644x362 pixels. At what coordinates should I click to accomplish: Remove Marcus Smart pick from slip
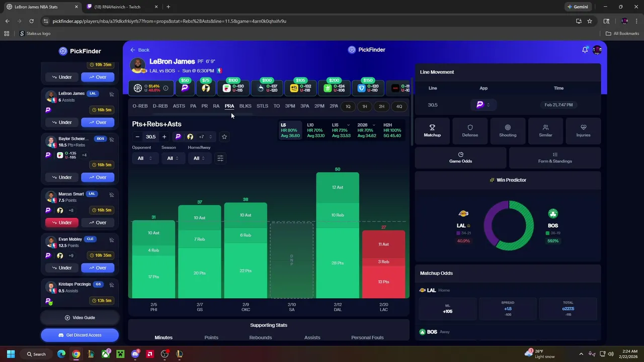pyautogui.click(x=112, y=195)
